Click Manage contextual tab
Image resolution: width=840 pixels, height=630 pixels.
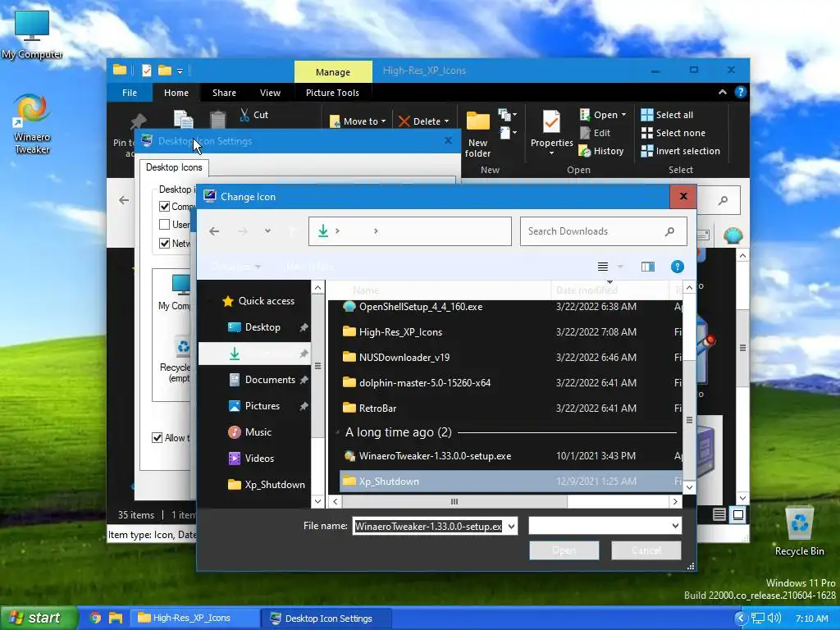coord(333,72)
